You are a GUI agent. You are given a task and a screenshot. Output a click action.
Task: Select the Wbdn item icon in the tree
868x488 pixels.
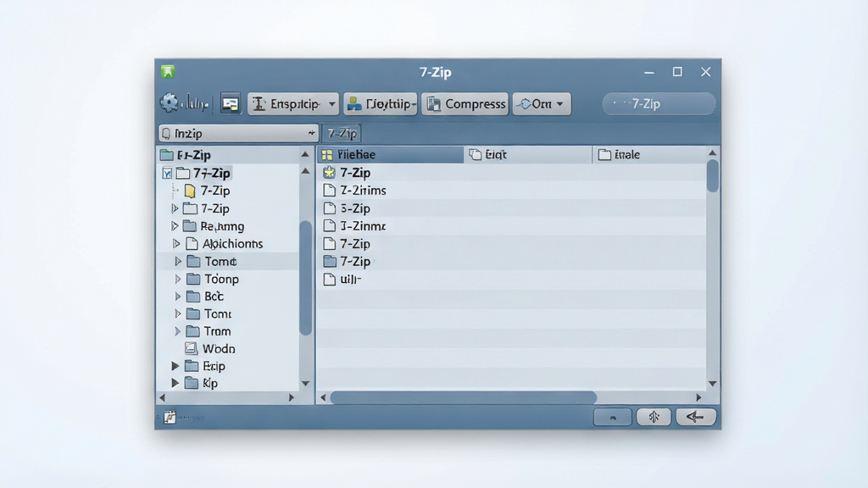click(x=191, y=348)
